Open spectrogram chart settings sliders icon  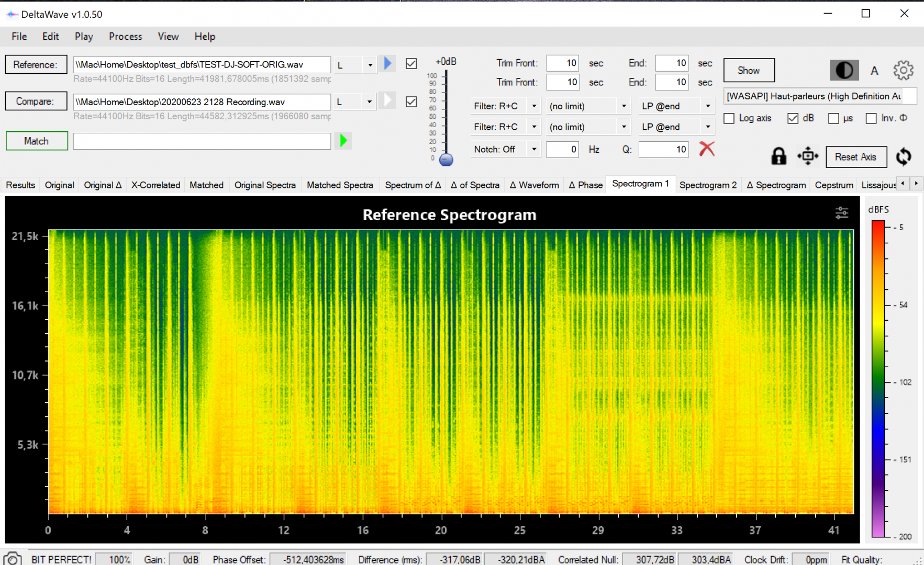(x=841, y=213)
